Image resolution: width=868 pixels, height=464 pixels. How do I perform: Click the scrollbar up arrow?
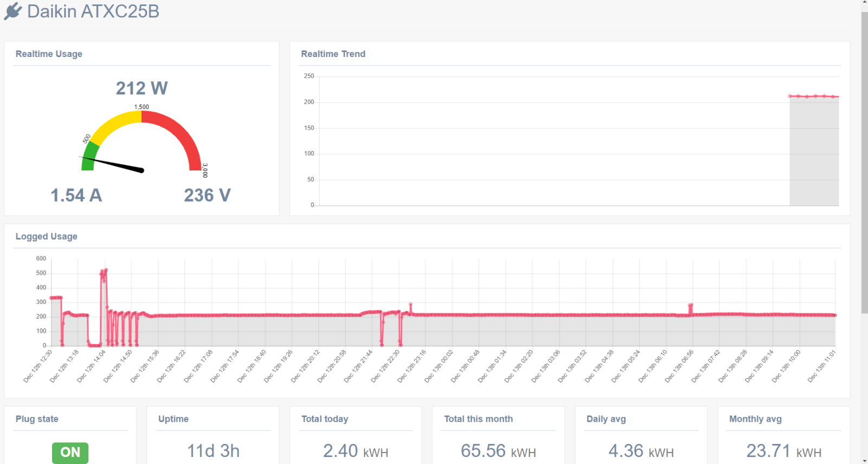pyautogui.click(x=864, y=3)
